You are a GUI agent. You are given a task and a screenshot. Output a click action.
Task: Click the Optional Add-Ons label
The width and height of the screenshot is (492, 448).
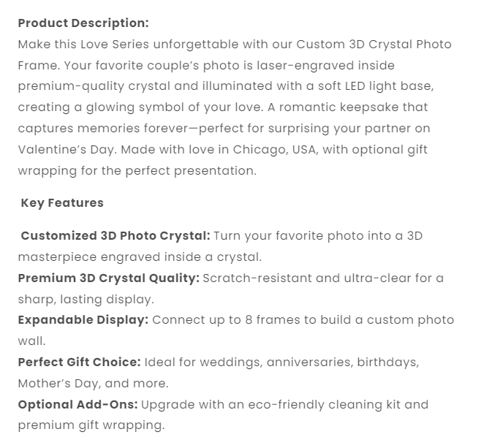click(x=77, y=405)
